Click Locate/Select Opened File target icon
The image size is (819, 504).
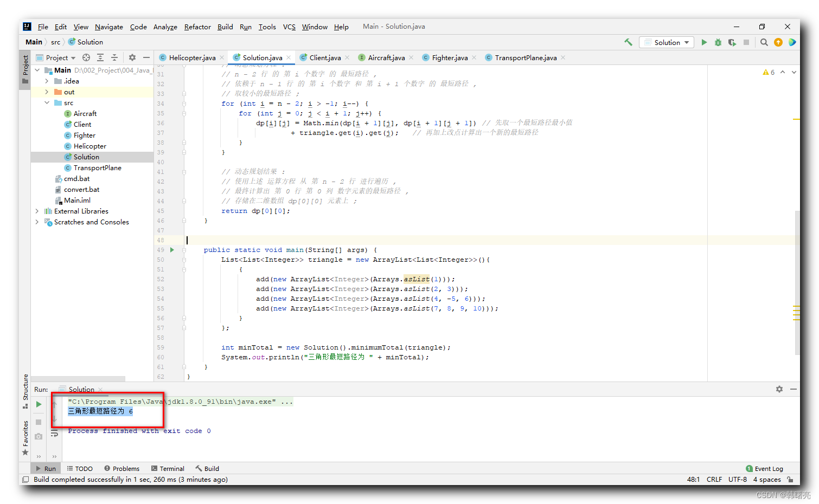point(86,57)
